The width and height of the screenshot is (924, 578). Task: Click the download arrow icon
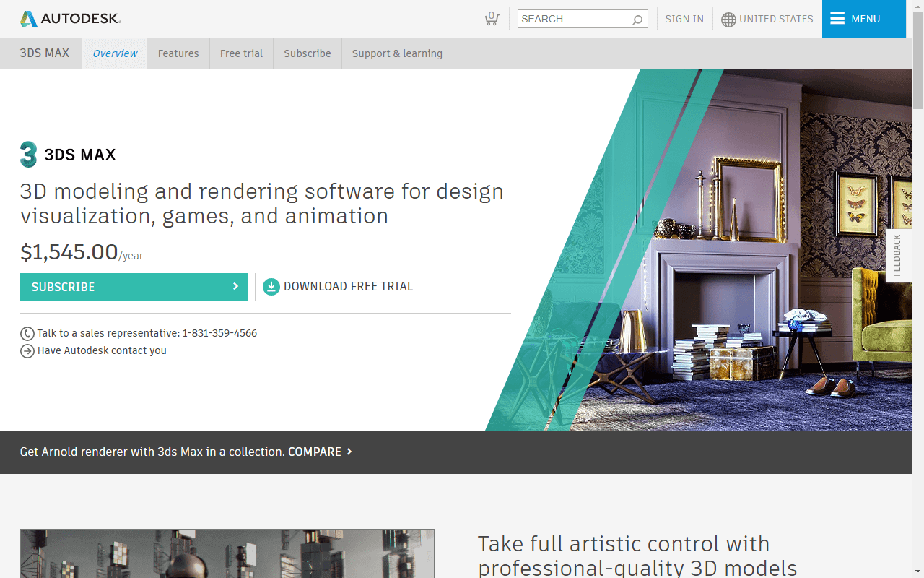tap(271, 287)
